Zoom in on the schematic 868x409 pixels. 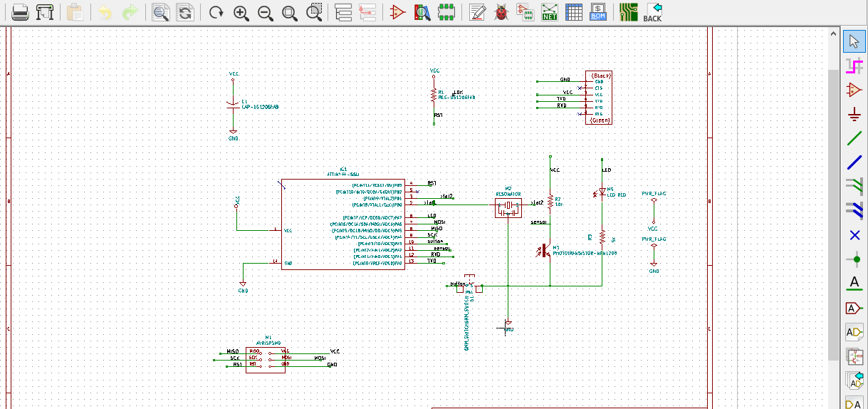pos(241,12)
